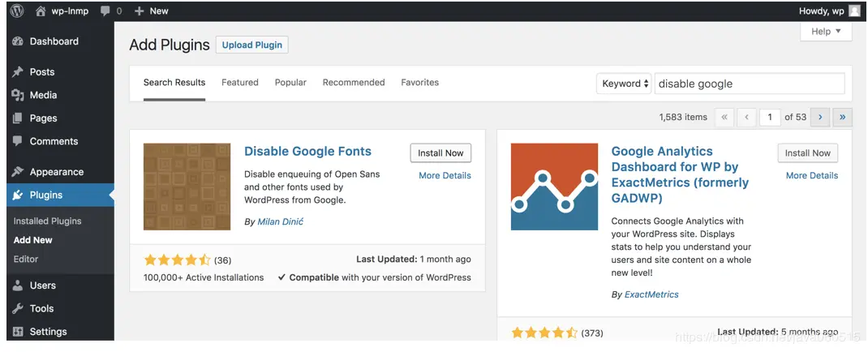Click the plugin search input field
The width and height of the screenshot is (868, 352).
click(x=749, y=84)
